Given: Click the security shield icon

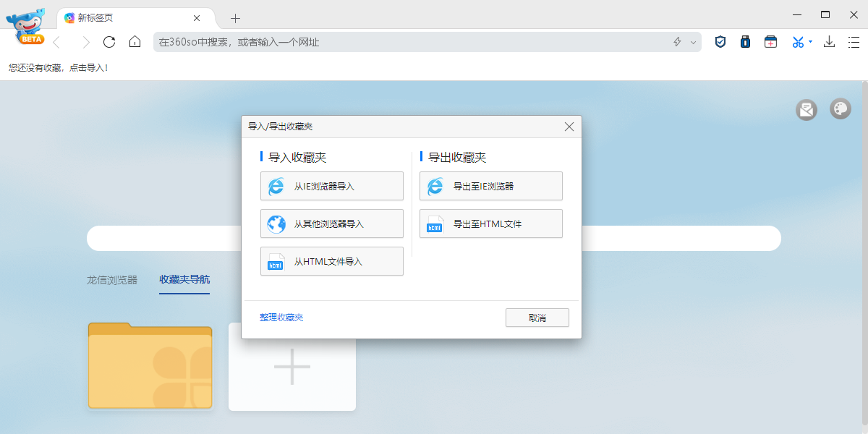Looking at the screenshot, I should 720,42.
